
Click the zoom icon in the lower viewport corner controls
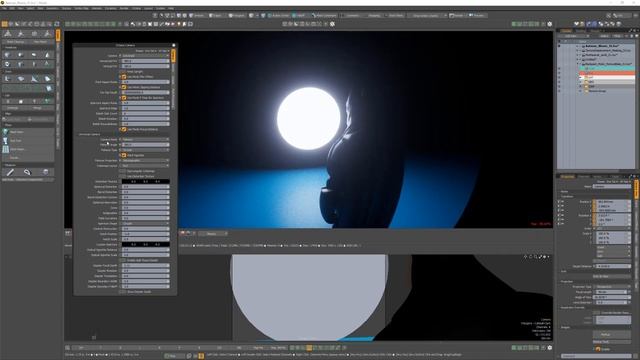(536, 257)
